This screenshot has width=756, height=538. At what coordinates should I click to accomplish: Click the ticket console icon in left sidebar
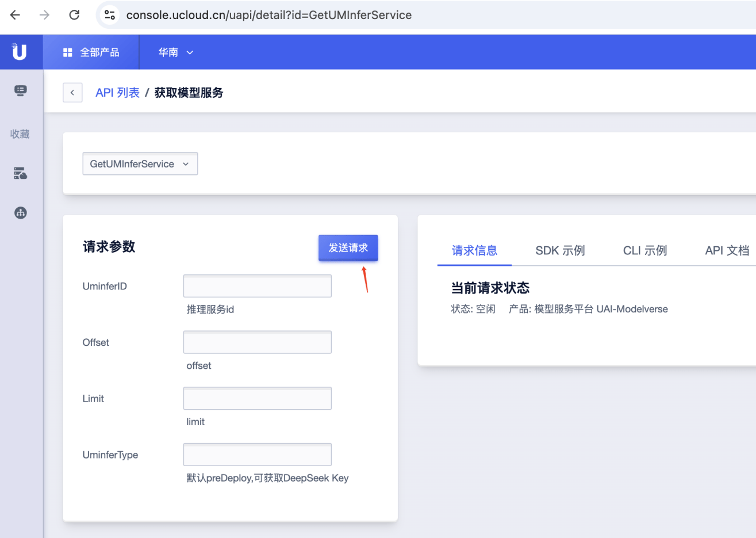pyautogui.click(x=20, y=90)
